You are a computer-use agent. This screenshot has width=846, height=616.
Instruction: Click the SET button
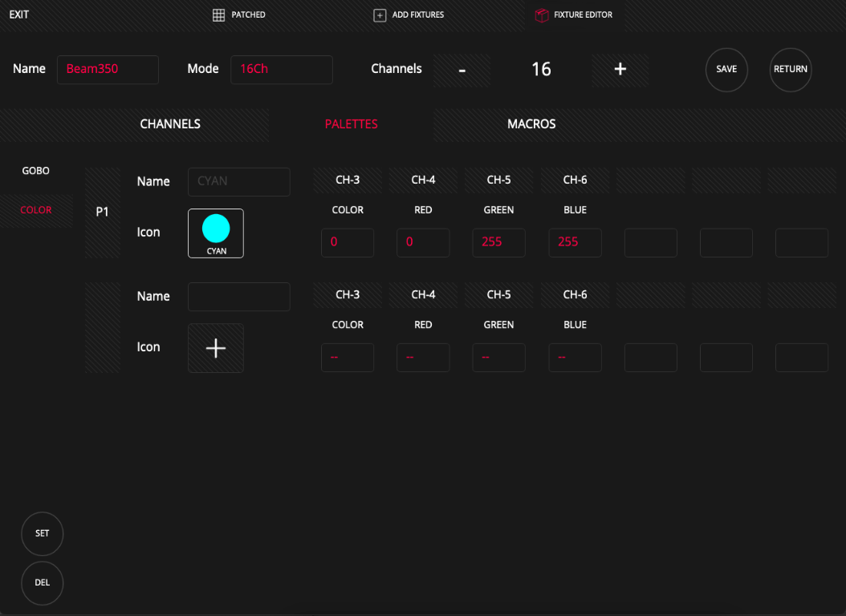point(42,533)
